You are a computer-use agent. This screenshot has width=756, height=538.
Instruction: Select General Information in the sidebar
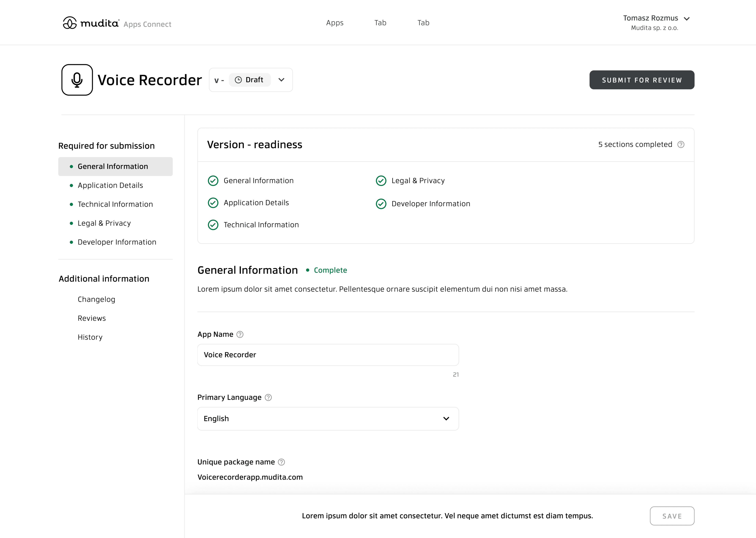coord(116,167)
